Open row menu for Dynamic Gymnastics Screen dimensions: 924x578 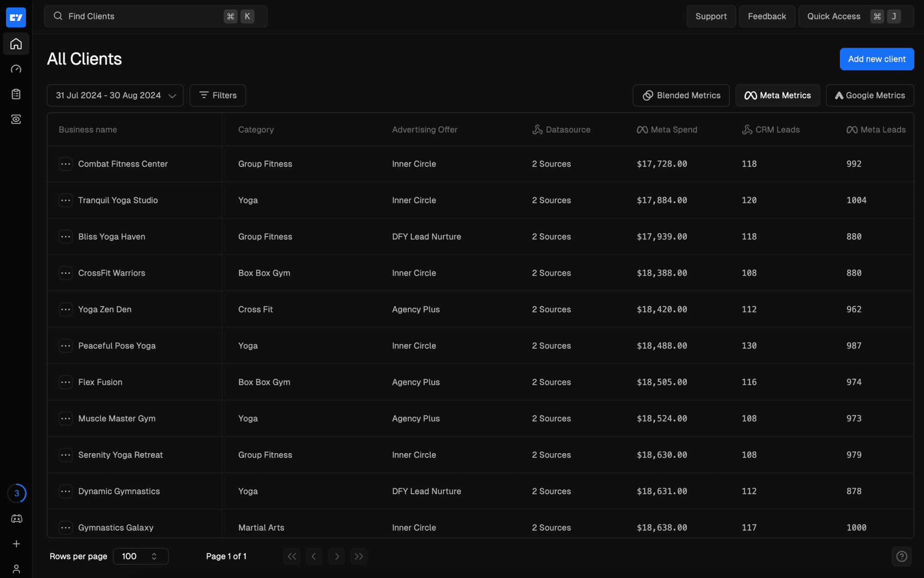click(65, 491)
